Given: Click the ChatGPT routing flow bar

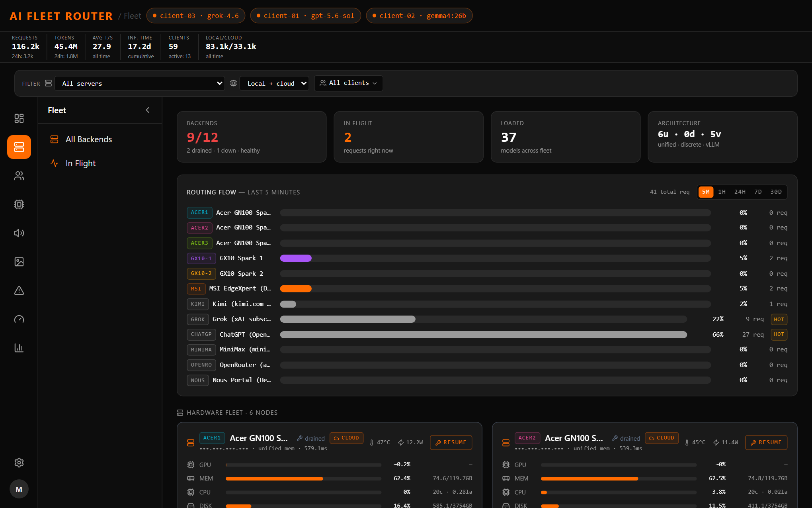Looking at the screenshot, I should [x=484, y=335].
